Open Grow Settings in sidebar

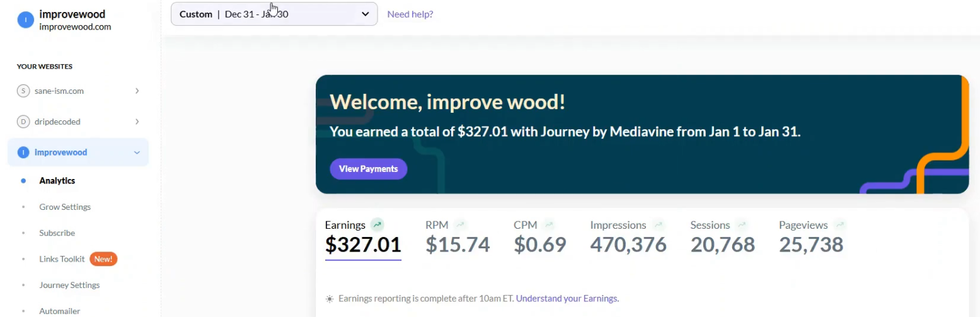click(x=65, y=207)
